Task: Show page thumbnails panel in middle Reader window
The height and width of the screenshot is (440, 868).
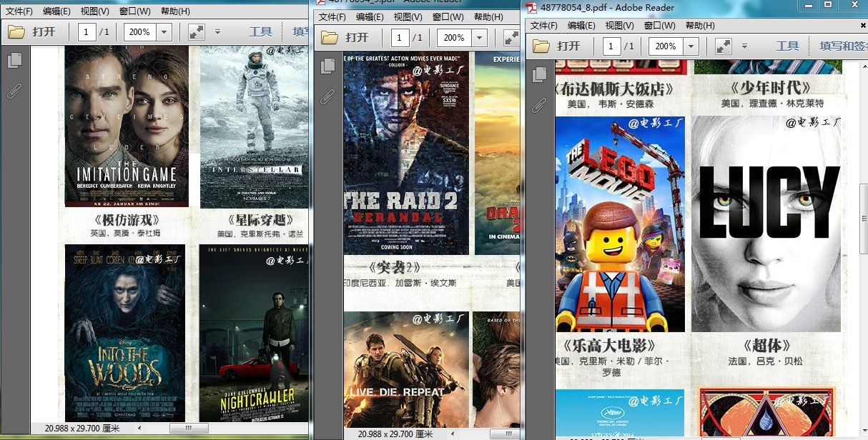Action: click(x=327, y=66)
